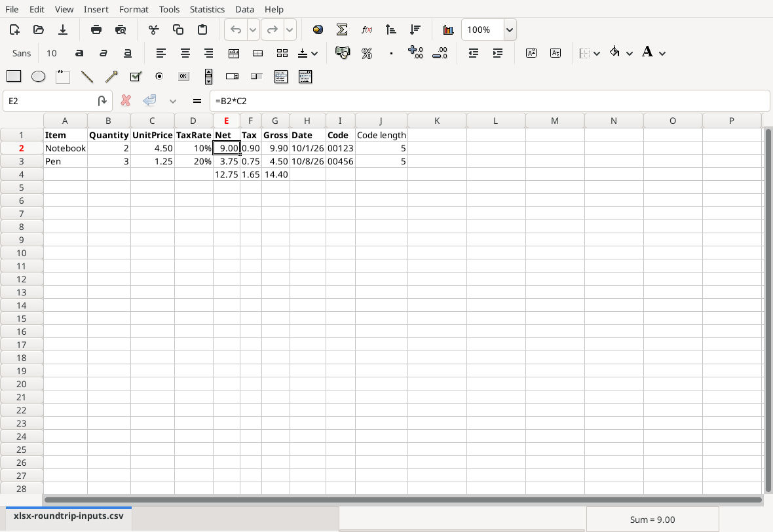The height and width of the screenshot is (532, 773).
Task: Save the current workbook
Action: 63,29
